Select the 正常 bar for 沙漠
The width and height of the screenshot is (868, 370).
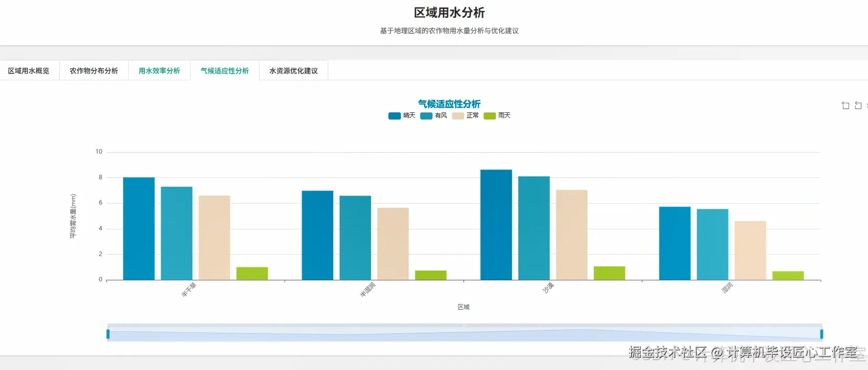(x=572, y=235)
